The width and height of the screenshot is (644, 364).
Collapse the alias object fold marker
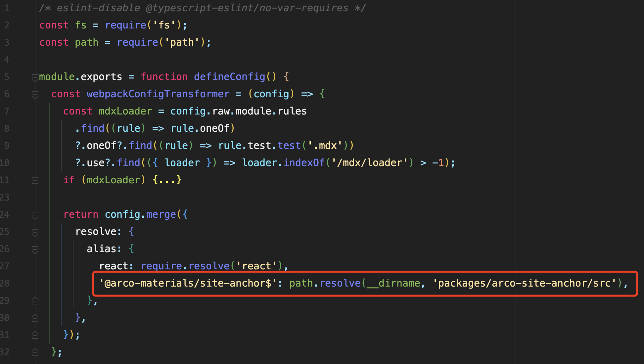35,250
